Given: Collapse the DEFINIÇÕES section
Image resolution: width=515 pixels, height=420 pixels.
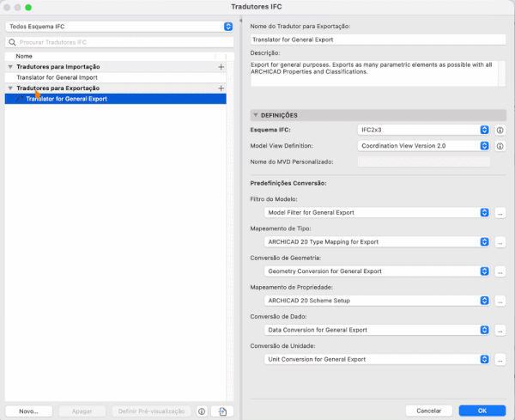Looking at the screenshot, I should click(x=255, y=115).
